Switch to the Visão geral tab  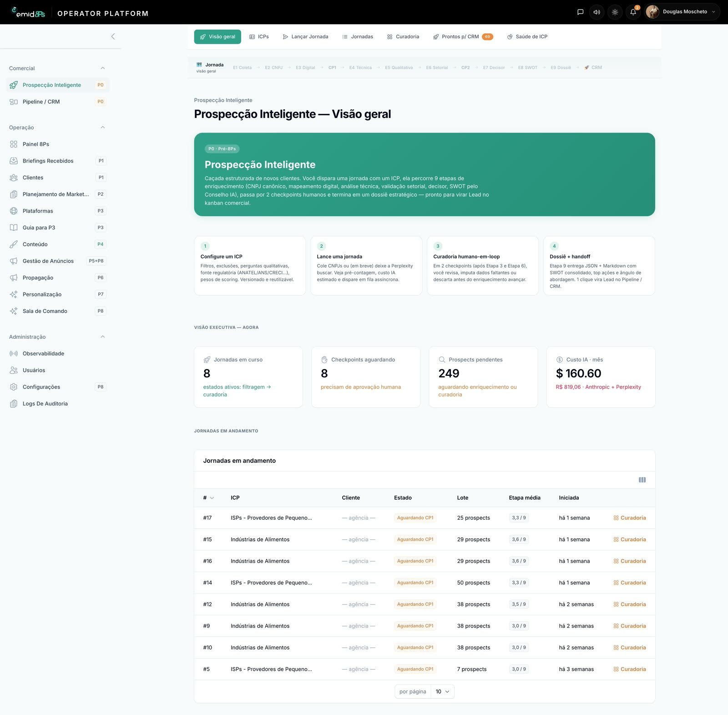pyautogui.click(x=217, y=37)
